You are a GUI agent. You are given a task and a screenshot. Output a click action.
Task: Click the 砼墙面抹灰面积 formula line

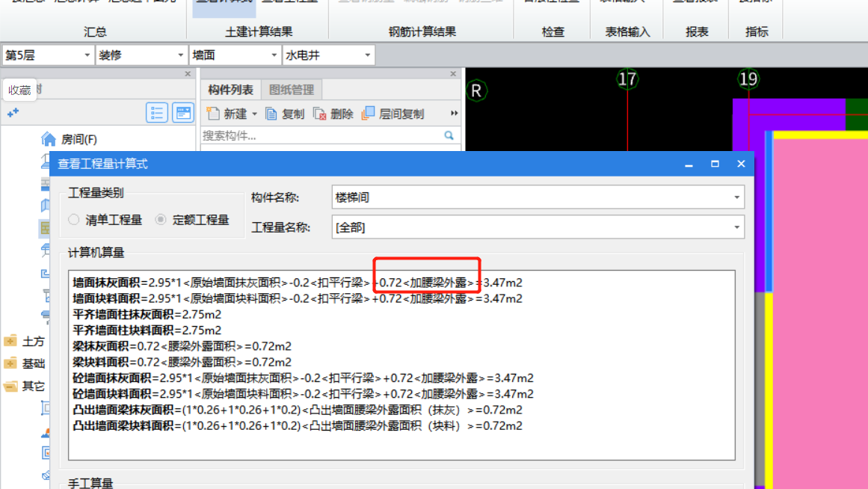(303, 378)
